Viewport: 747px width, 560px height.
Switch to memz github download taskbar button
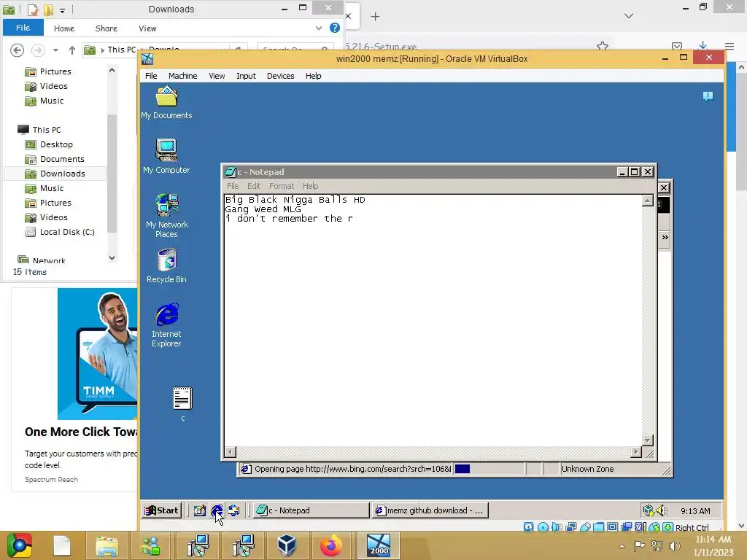[430, 510]
